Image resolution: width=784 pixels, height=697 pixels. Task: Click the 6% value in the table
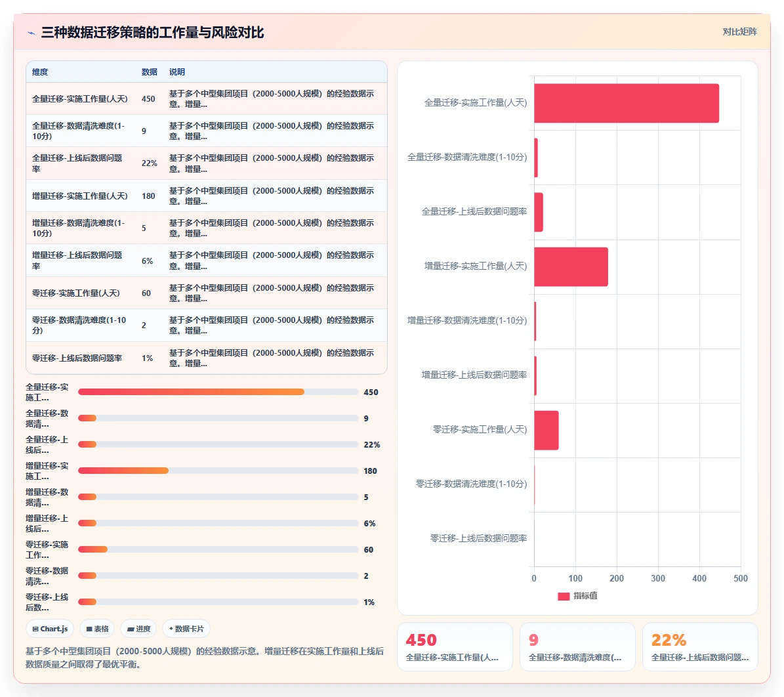(147, 261)
